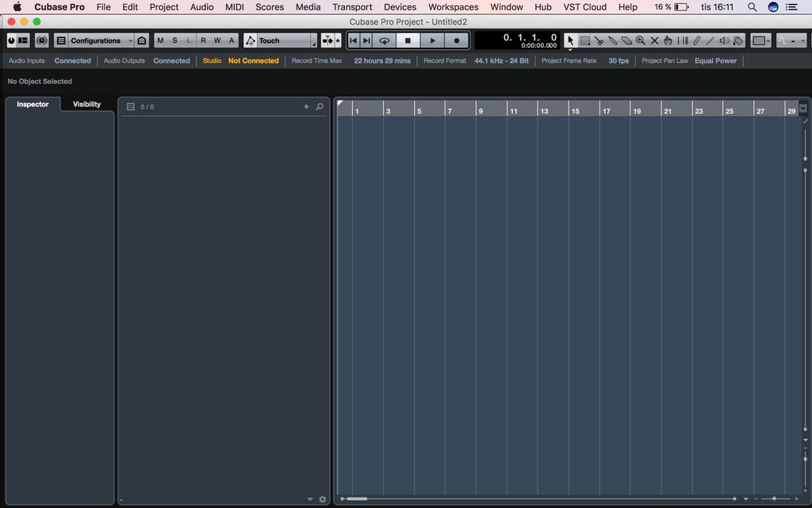812x508 pixels.
Task: Click Equal Power pan law setting
Action: coord(715,60)
